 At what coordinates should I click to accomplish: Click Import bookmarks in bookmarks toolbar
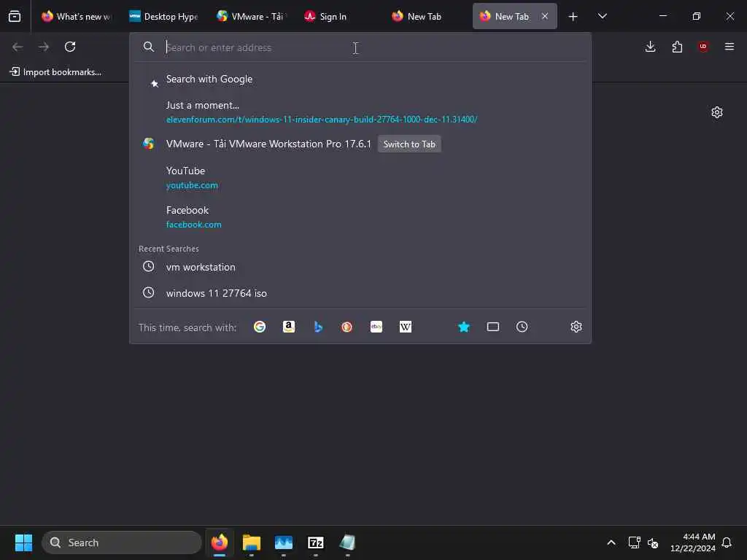click(55, 72)
